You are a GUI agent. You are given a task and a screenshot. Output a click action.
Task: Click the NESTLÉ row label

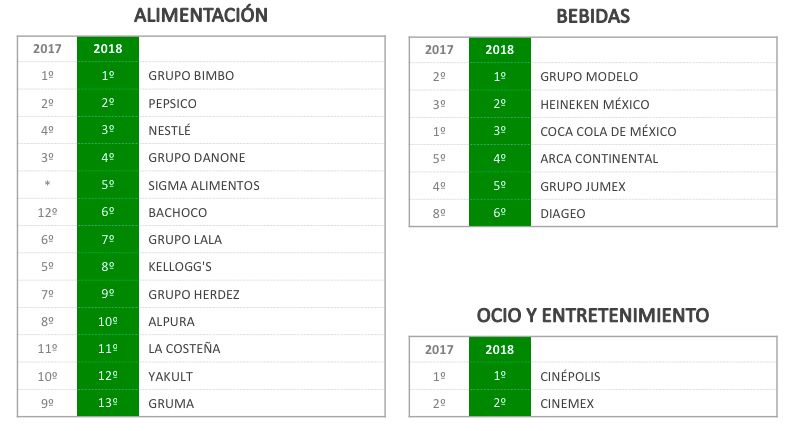(x=169, y=130)
